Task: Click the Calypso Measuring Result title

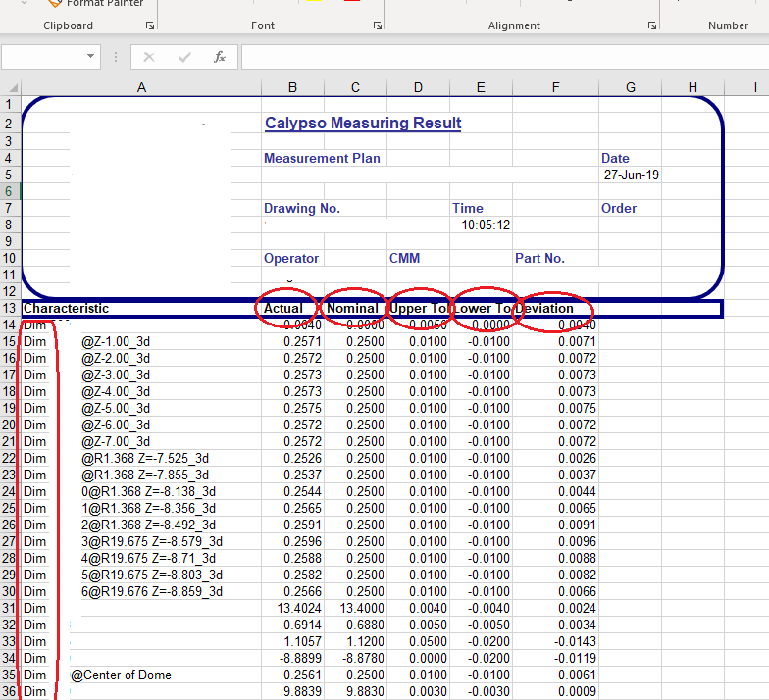Action: click(363, 124)
